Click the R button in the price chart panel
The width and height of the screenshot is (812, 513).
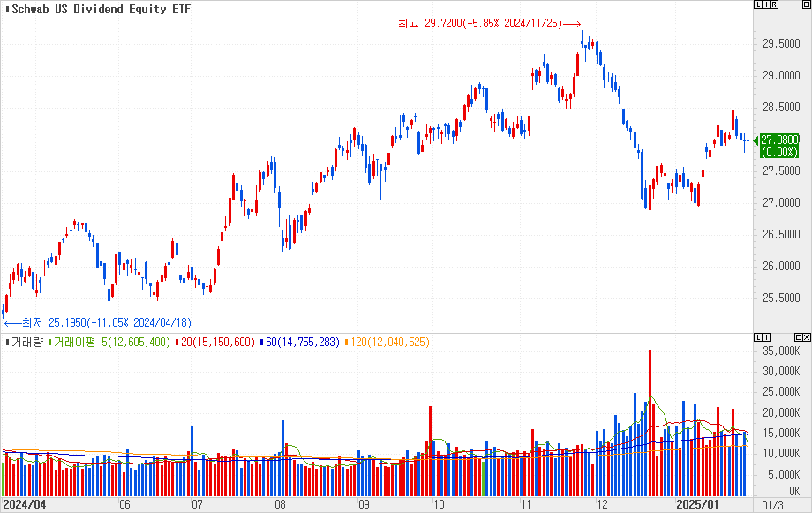[x=775, y=4]
